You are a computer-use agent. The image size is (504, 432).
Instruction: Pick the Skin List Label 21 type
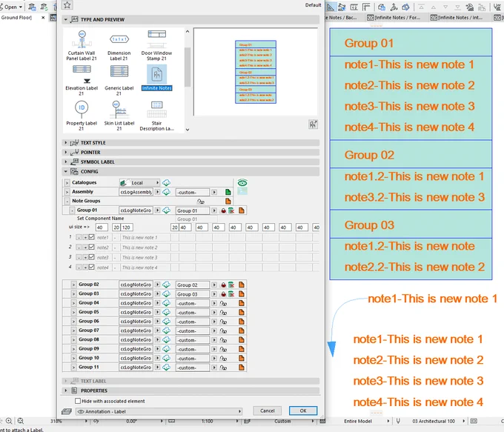point(119,116)
